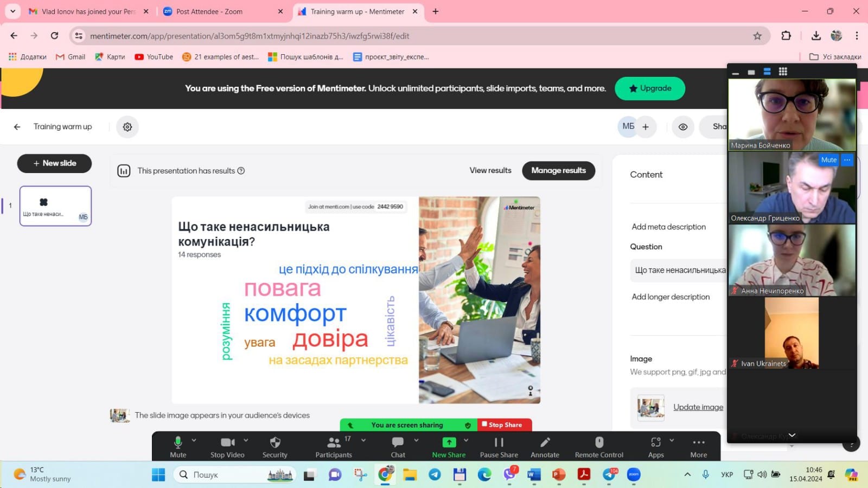Screen dimensions: 868x488
Task: Open the Participants list in Zoom
Action: 334,443
